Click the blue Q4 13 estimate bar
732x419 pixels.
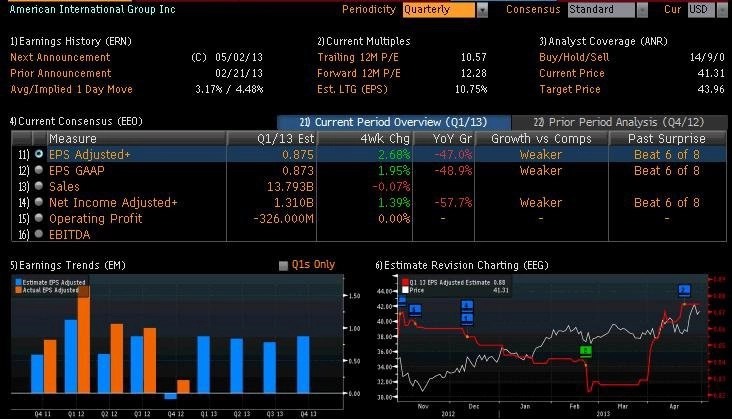click(x=303, y=364)
